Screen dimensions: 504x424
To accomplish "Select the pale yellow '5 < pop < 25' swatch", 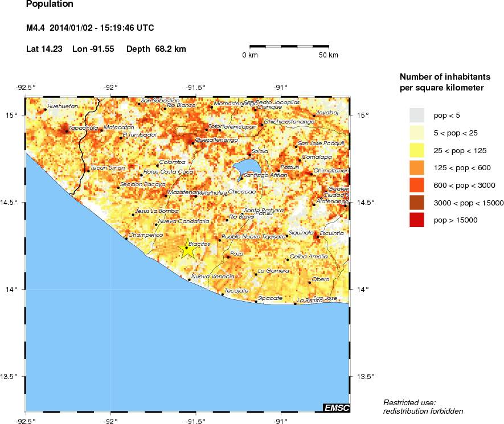I will [x=417, y=133].
